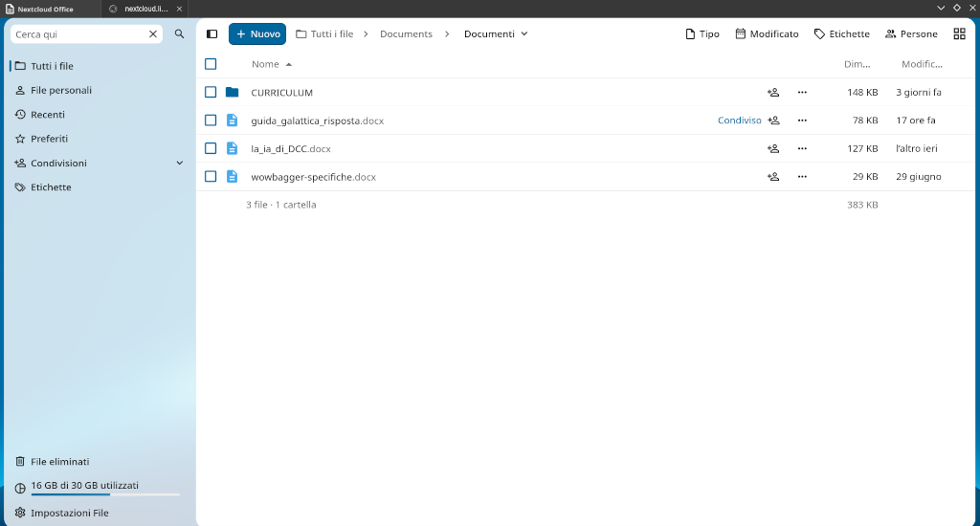Click 16 GB di 30 GB utilizzati

click(85, 486)
